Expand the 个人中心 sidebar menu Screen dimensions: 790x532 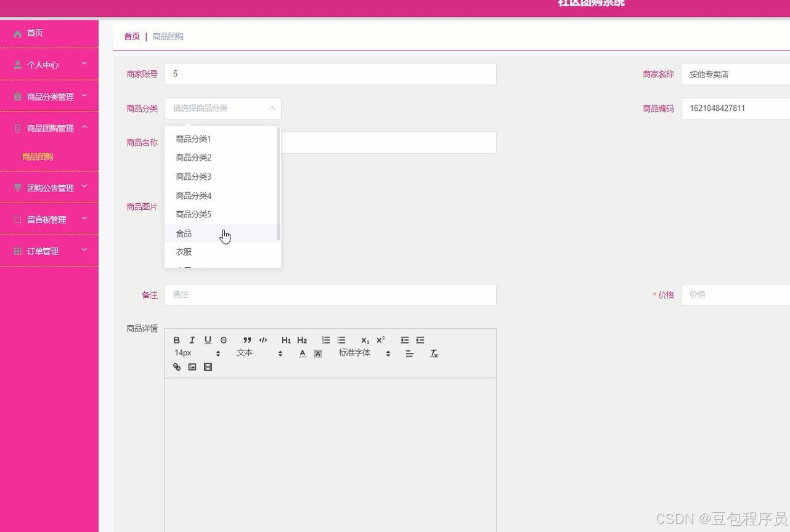[49, 64]
